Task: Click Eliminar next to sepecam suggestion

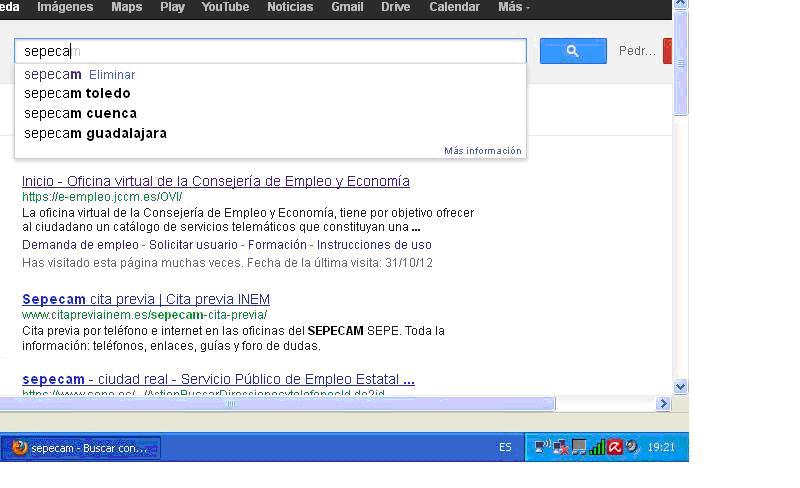Action: pyautogui.click(x=112, y=75)
